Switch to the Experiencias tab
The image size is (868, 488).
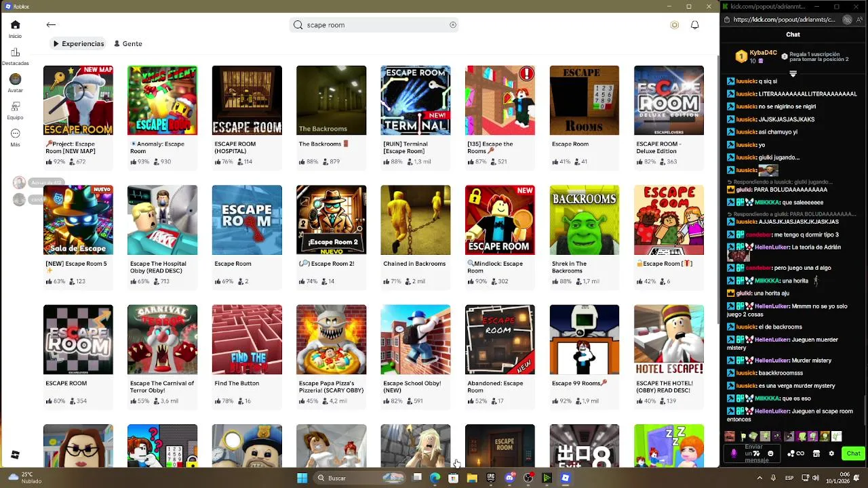coord(79,43)
